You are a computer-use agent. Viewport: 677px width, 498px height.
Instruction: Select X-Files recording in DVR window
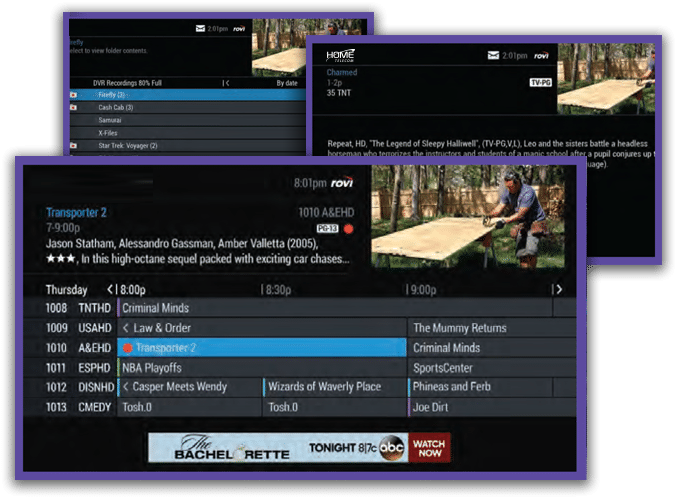[x=187, y=133]
